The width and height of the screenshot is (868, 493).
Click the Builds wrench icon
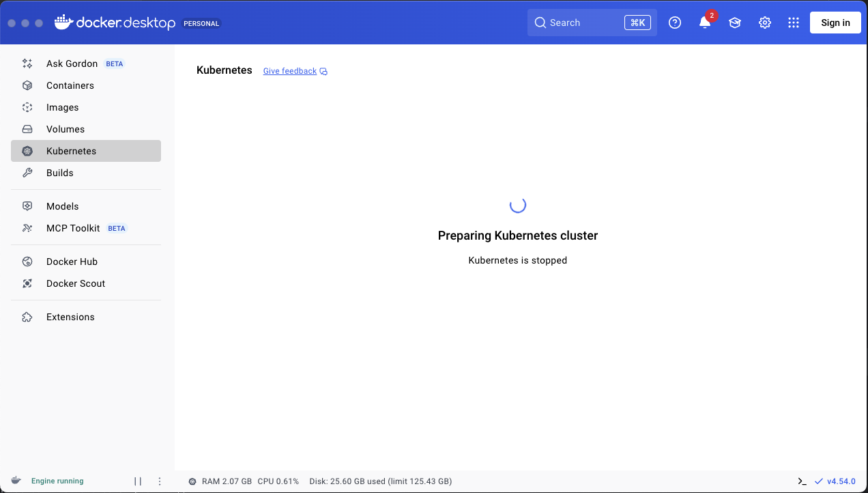tap(27, 173)
